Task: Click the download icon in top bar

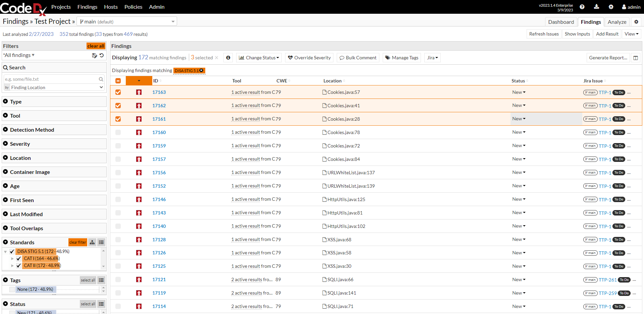Action: tap(596, 7)
